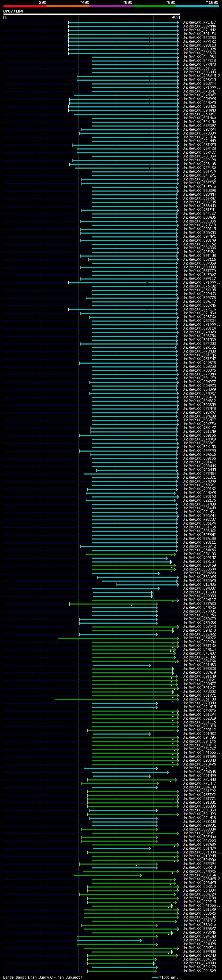
Task: Select hit UniRef100_B6U788
Action: coord(199,898)
